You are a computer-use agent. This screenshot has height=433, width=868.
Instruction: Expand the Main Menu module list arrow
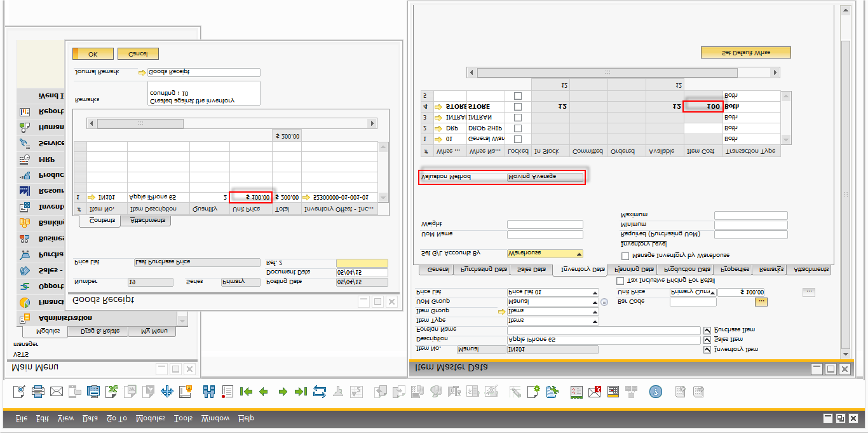(182, 319)
